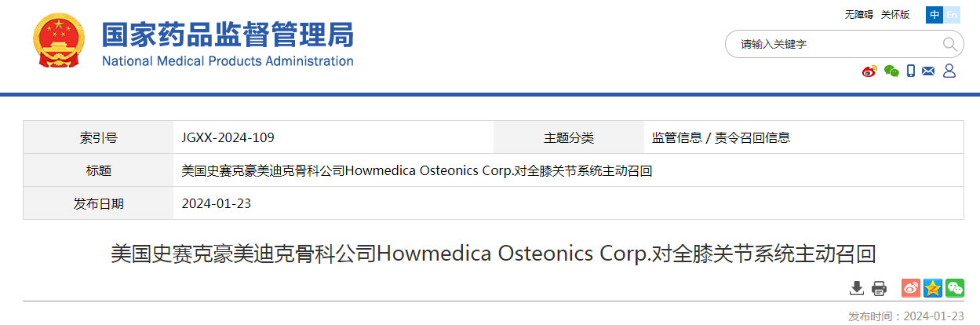
Task: Share article to WeChat
Action: [955, 288]
